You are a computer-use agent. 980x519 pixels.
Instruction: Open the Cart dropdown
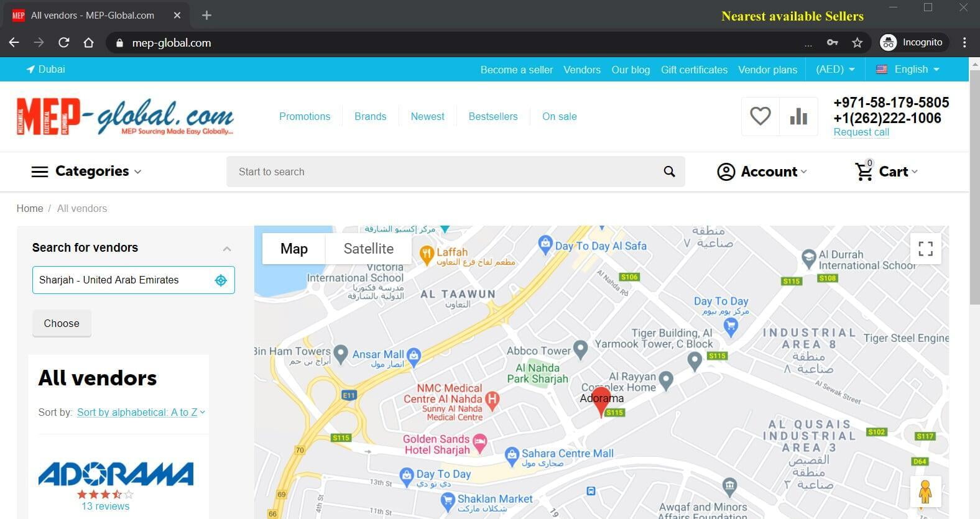point(887,171)
